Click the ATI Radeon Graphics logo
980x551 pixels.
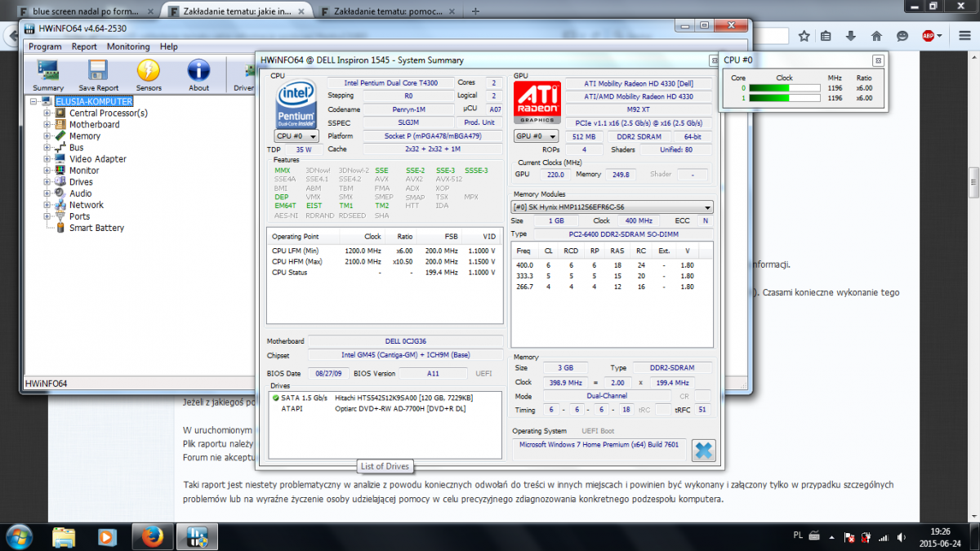point(536,103)
